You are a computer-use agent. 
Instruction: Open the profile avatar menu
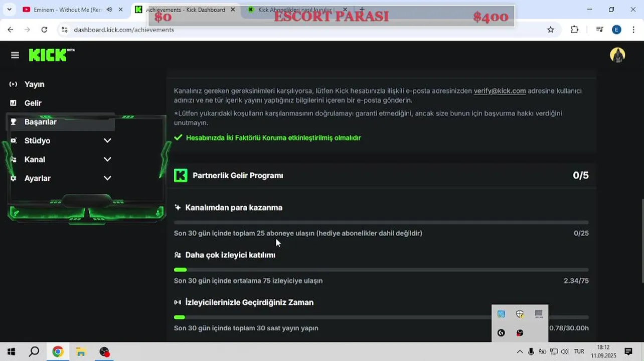(x=617, y=55)
